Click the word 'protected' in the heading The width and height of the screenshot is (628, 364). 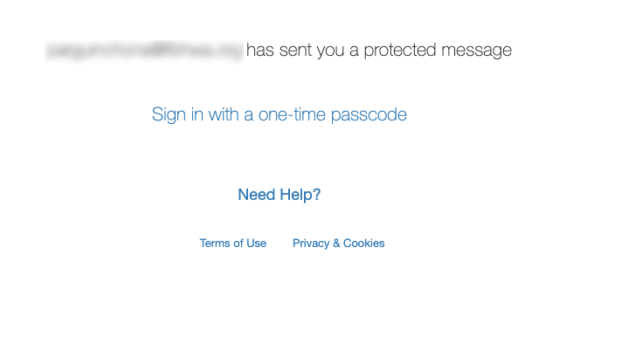tap(403, 51)
